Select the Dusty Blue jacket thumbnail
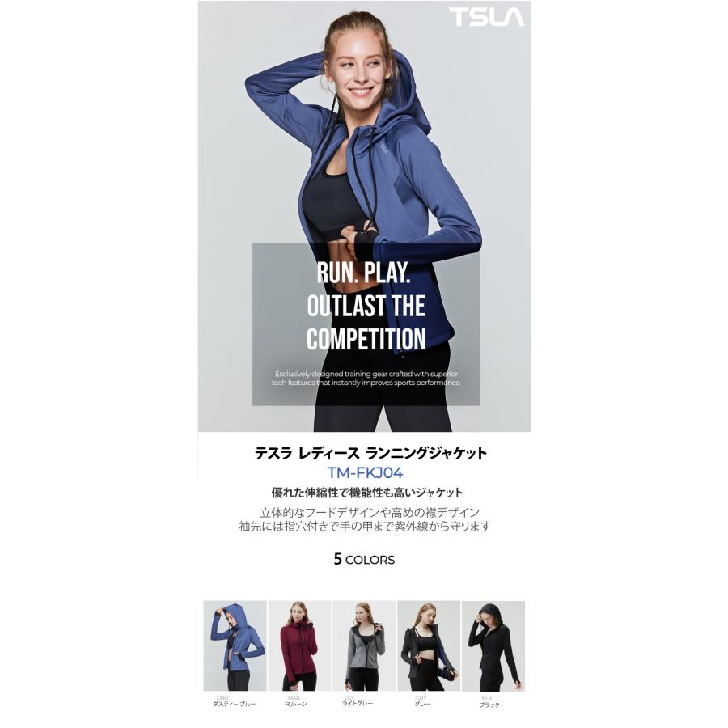The width and height of the screenshot is (728, 728). click(x=235, y=645)
